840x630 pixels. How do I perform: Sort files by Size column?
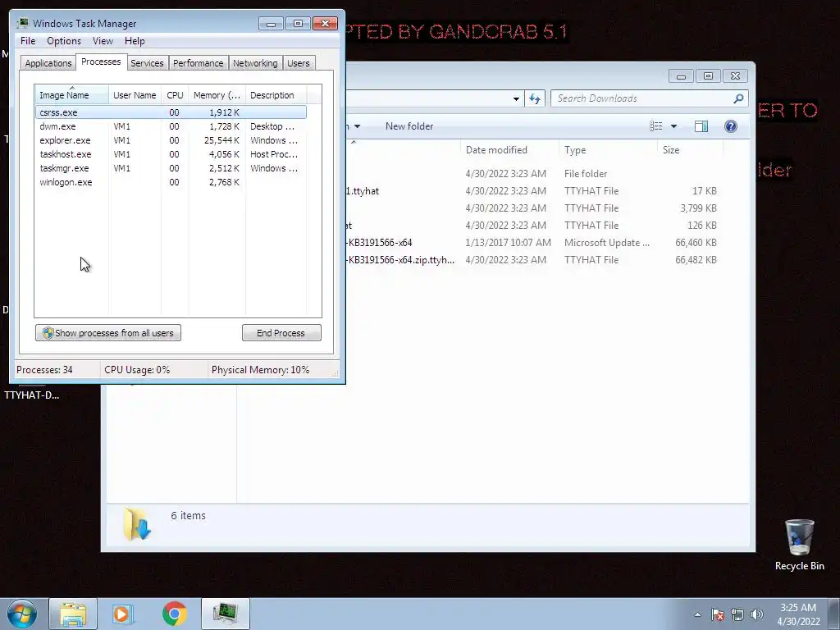click(x=690, y=150)
